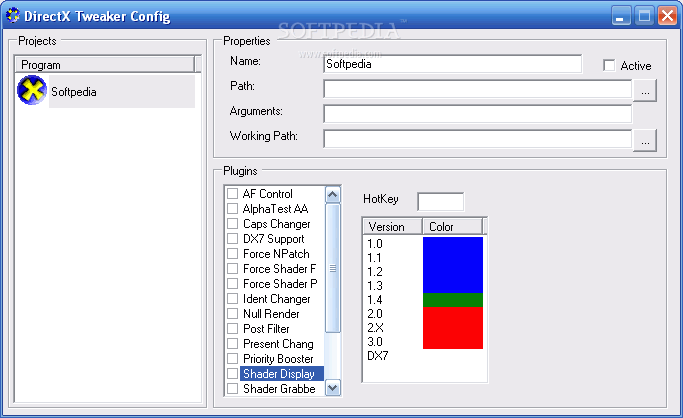Select version 1.0 row
Viewport: 683px width, 418px height.
[375, 244]
